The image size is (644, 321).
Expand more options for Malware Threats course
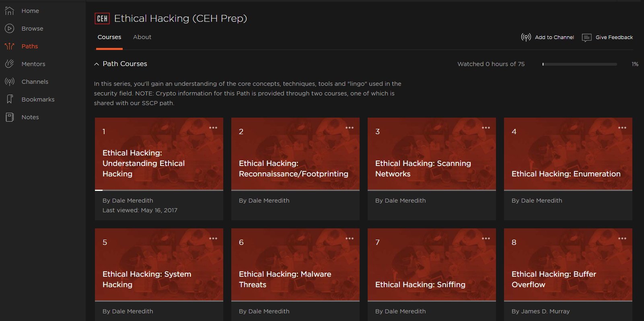349,238
